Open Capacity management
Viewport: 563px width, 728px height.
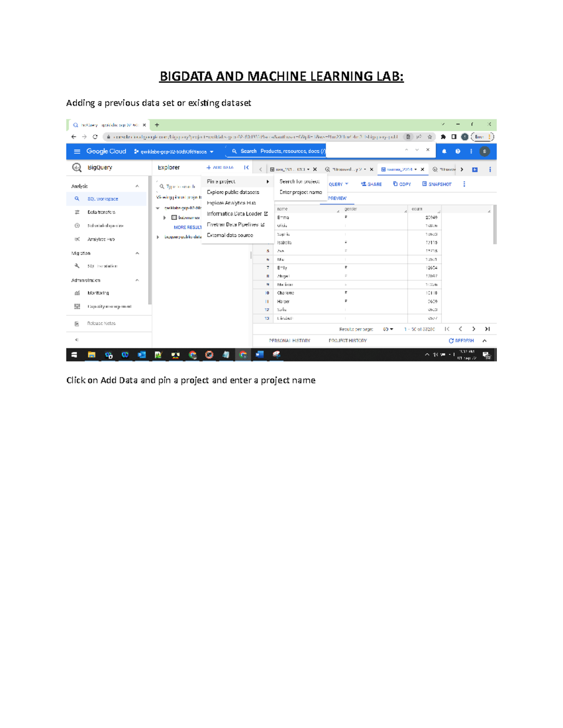tap(109, 306)
